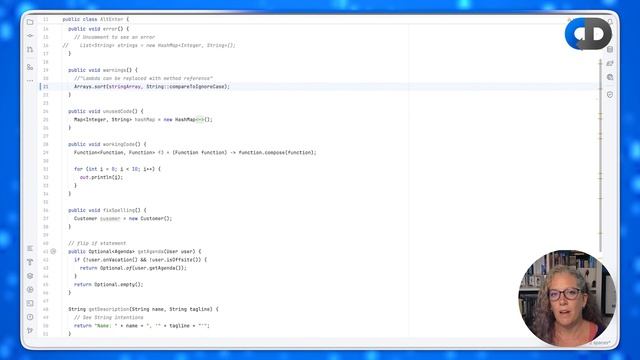Click 'public class AltEnter {' declaration

96,19
